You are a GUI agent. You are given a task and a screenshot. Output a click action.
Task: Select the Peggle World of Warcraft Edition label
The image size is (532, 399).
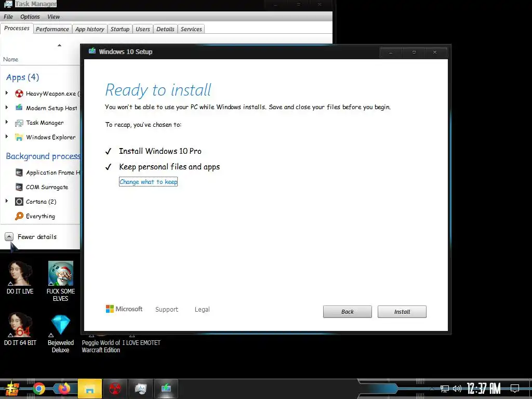[101, 347]
